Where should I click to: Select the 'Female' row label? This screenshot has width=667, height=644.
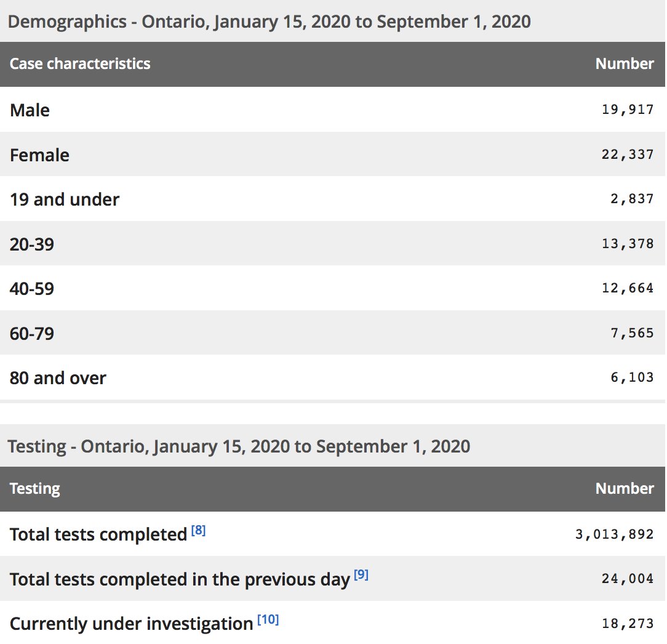click(x=39, y=155)
